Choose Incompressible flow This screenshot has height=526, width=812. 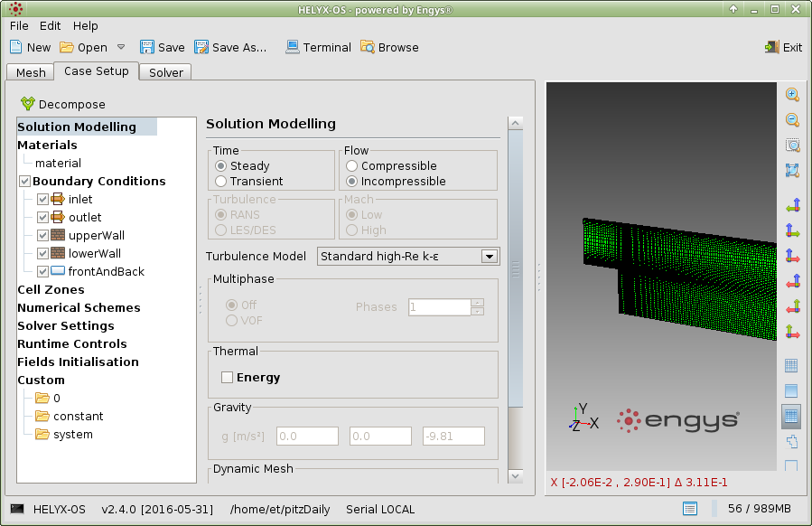[x=352, y=182]
